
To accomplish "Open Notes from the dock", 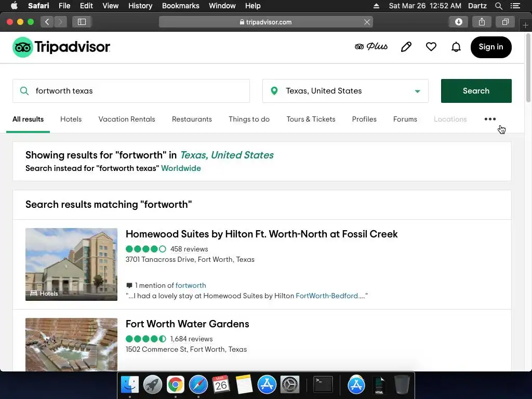I will 244,385.
